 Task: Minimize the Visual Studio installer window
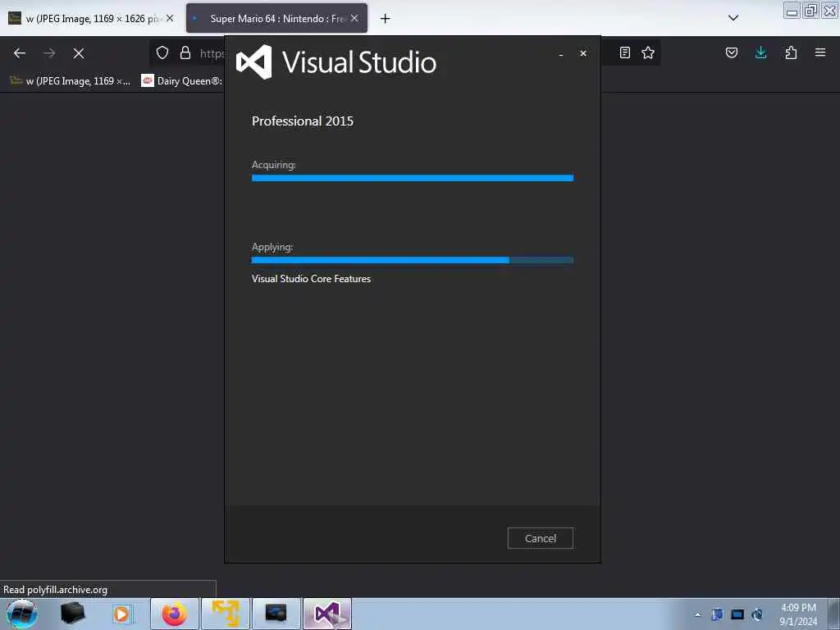coord(561,54)
